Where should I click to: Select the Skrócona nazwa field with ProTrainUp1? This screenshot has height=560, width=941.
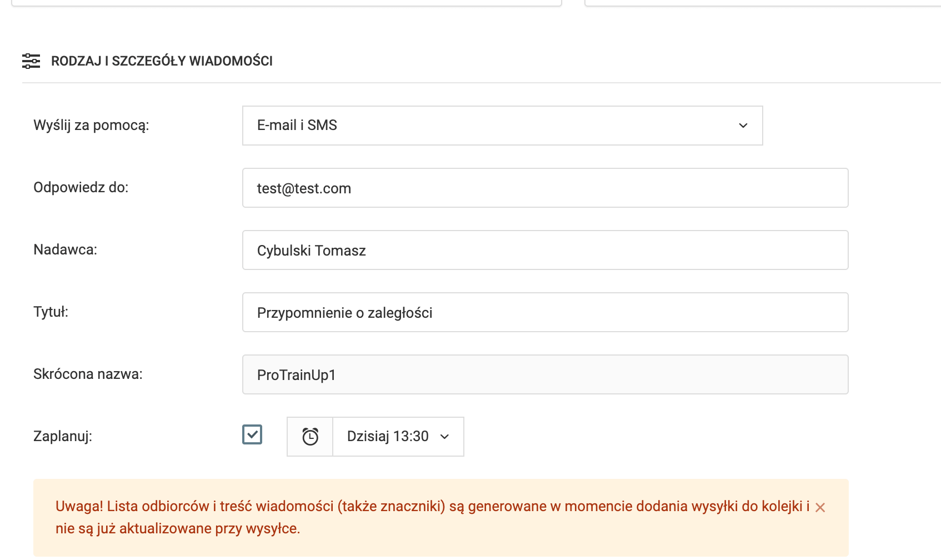(x=545, y=374)
